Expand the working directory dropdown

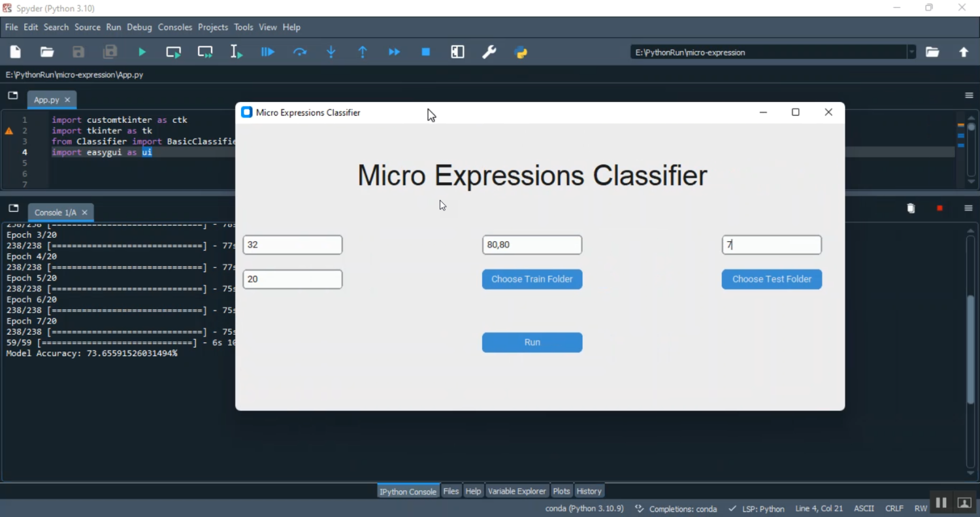pos(912,52)
